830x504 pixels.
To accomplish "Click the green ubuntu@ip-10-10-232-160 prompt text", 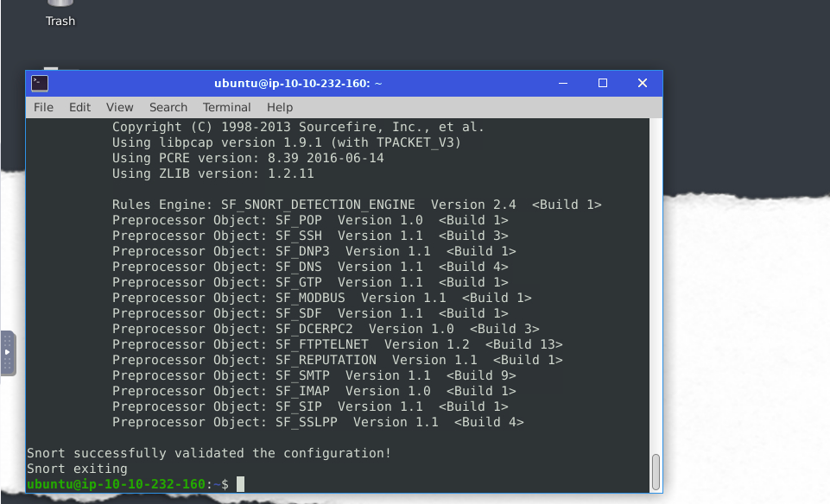I will click(x=116, y=484).
